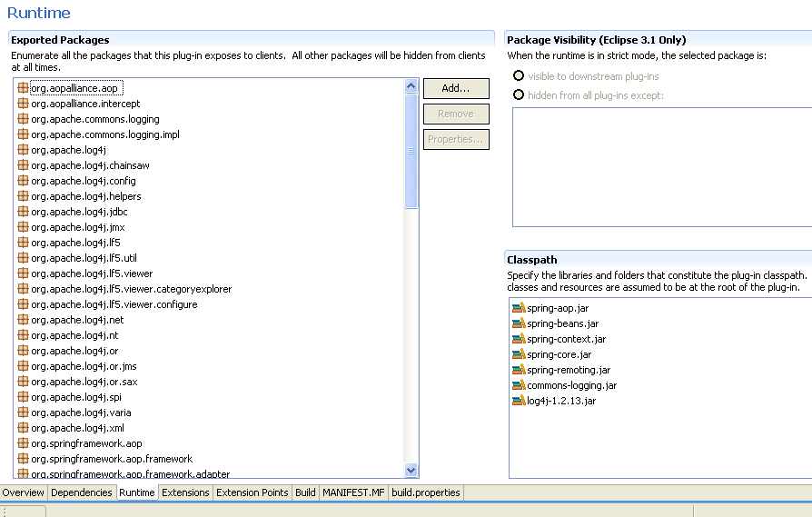Viewport: 812px width, 517px height.
Task: Click package icon beside org.aopalliance.aop
Action: click(23, 88)
